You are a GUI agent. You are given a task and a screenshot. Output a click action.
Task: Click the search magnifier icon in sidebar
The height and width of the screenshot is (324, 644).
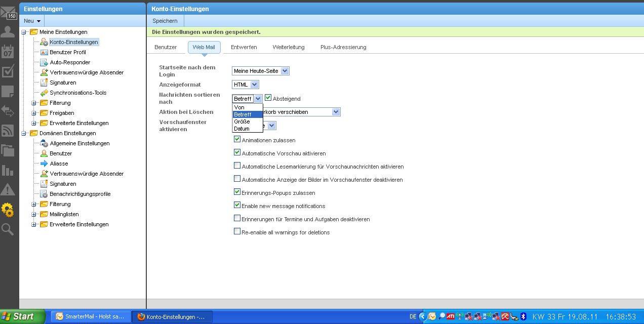click(x=8, y=229)
